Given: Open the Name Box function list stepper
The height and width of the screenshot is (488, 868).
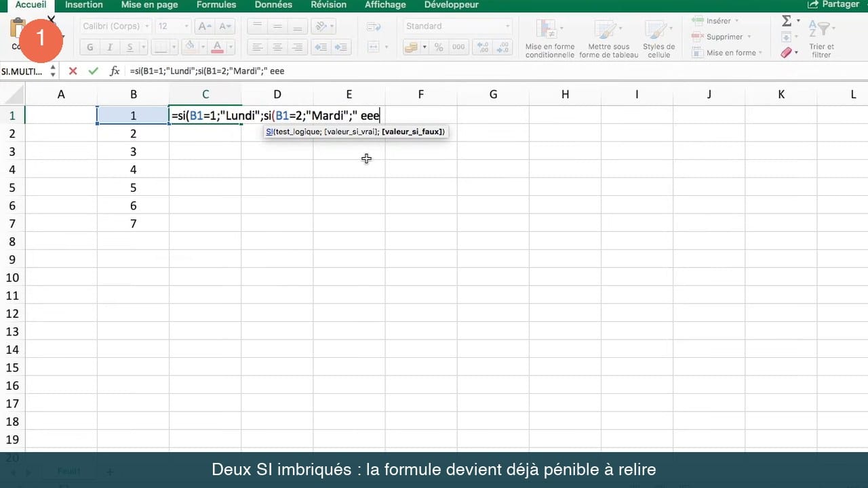Looking at the screenshot, I should [x=53, y=70].
